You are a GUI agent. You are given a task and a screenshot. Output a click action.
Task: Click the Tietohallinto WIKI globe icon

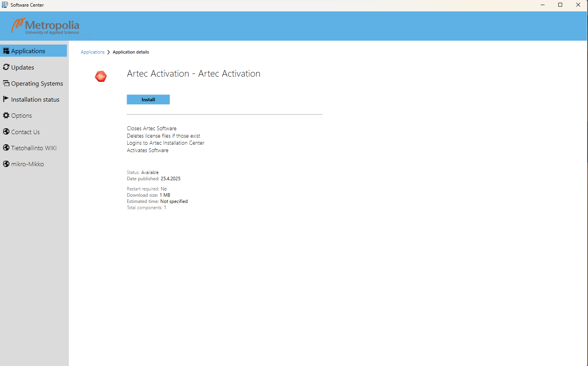[x=6, y=147]
